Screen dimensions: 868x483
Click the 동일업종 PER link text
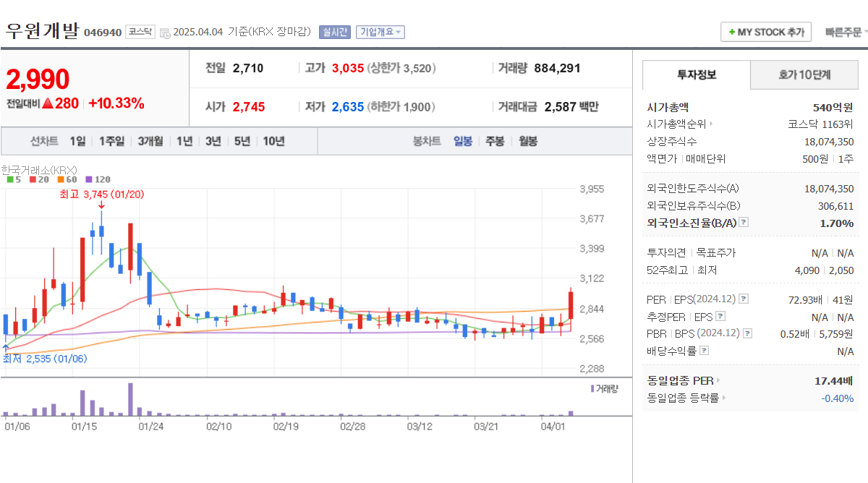click(680, 380)
